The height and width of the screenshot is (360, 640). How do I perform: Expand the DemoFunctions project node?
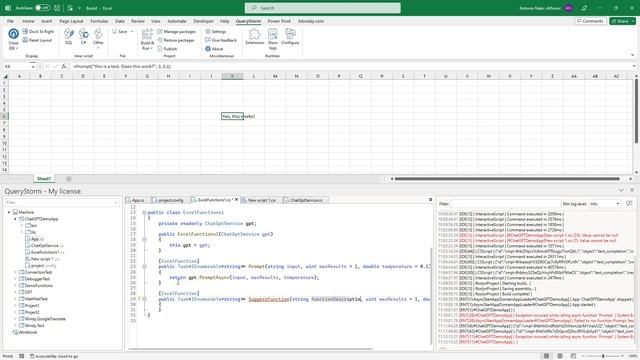tap(16, 286)
